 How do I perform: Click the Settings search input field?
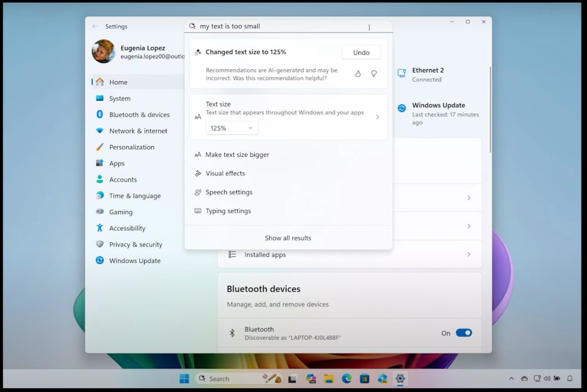(x=281, y=26)
